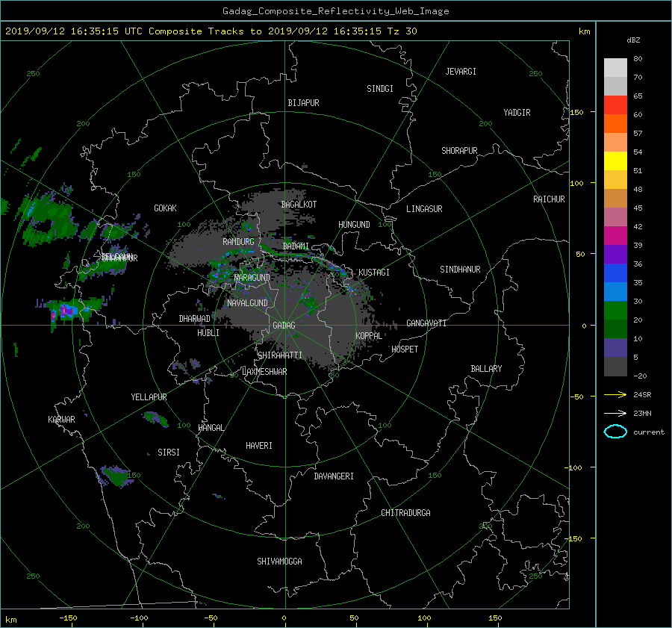Click the 150 km right axis tick label

pos(577,112)
